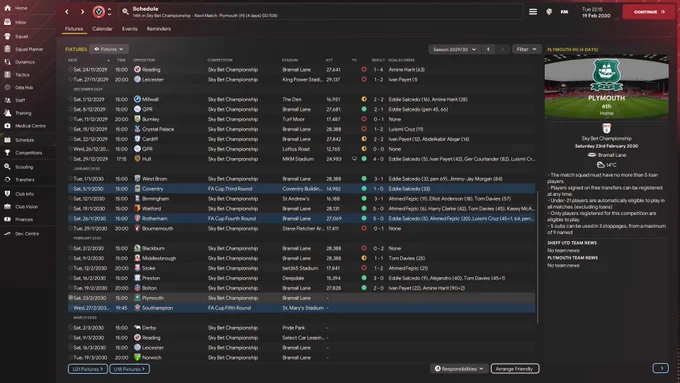Viewport: 680px width, 383px height.
Task: Click the globe world icon
Action: [549, 12]
